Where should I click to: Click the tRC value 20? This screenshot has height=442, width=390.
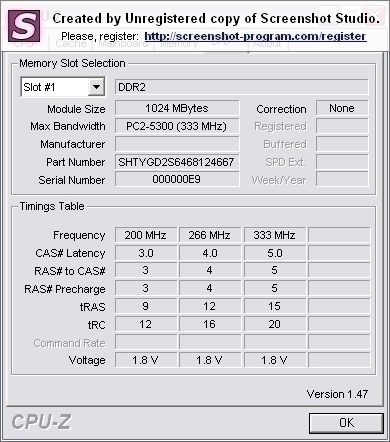(x=275, y=325)
